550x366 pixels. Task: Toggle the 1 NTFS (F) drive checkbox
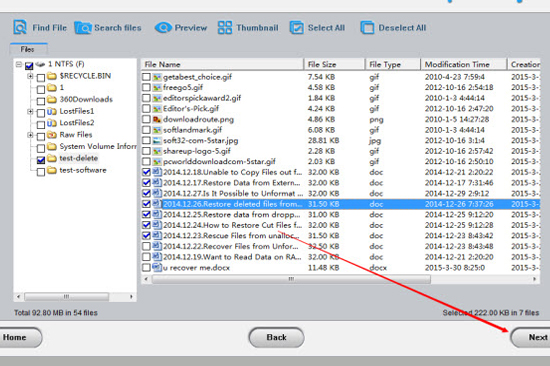(29, 65)
